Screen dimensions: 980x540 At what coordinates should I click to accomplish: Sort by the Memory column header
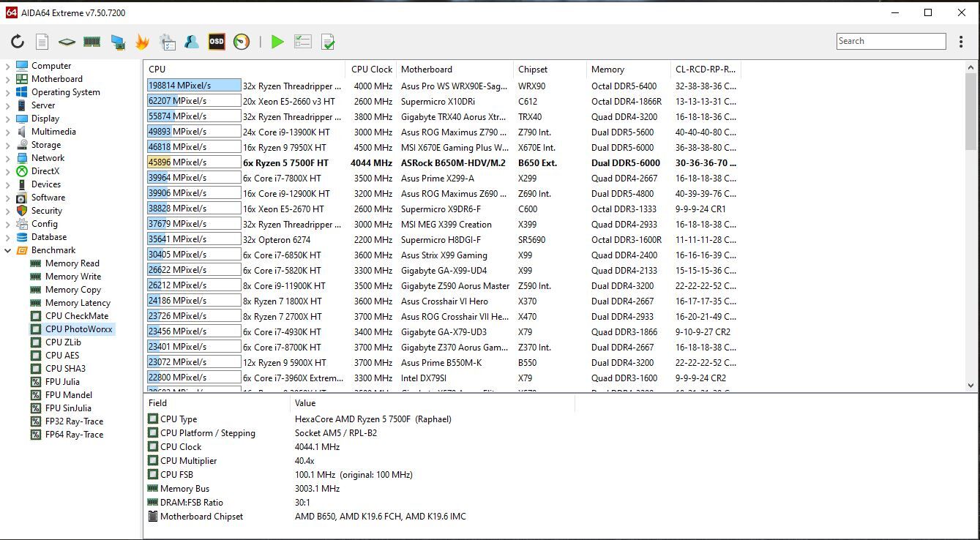(x=628, y=70)
